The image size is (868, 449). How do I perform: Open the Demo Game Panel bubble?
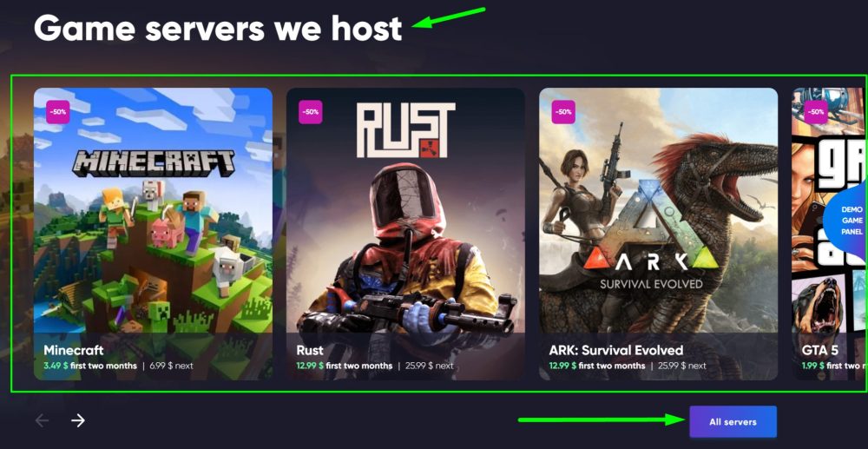pos(846,221)
